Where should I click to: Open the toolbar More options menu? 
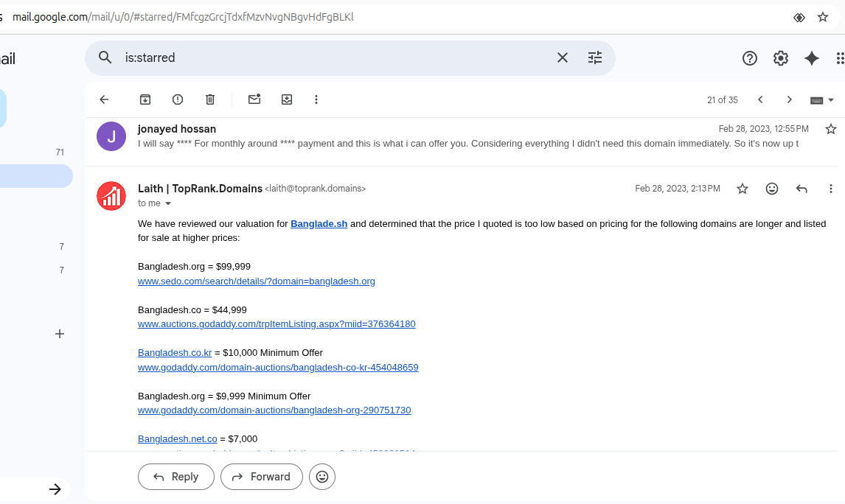316,99
